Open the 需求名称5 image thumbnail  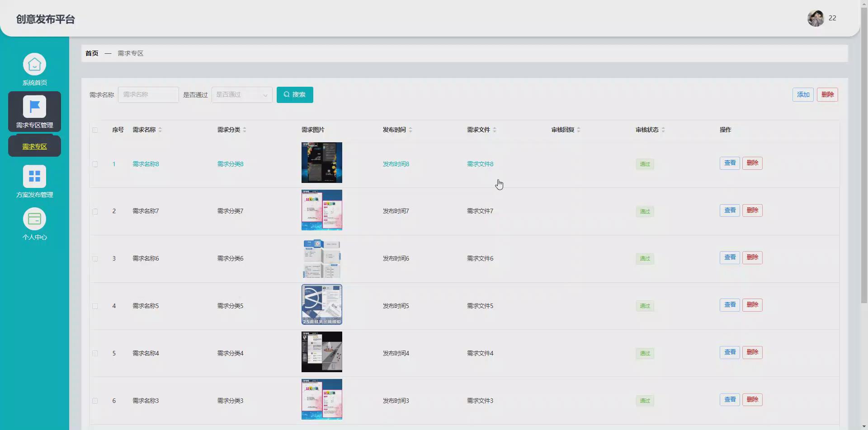pyautogui.click(x=322, y=304)
